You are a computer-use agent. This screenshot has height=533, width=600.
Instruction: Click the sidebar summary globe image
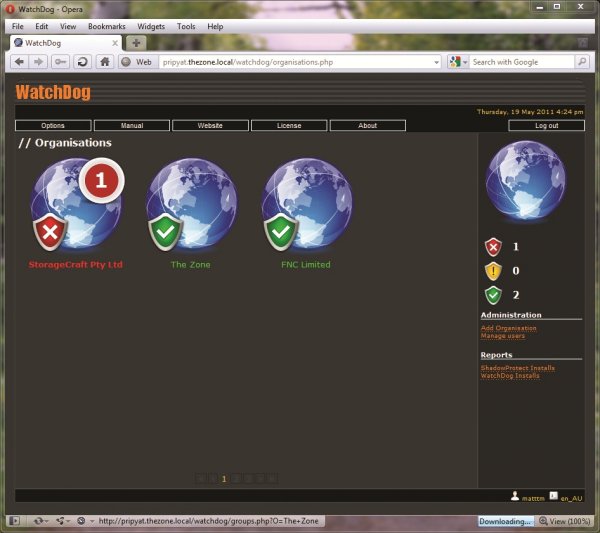[x=526, y=181]
